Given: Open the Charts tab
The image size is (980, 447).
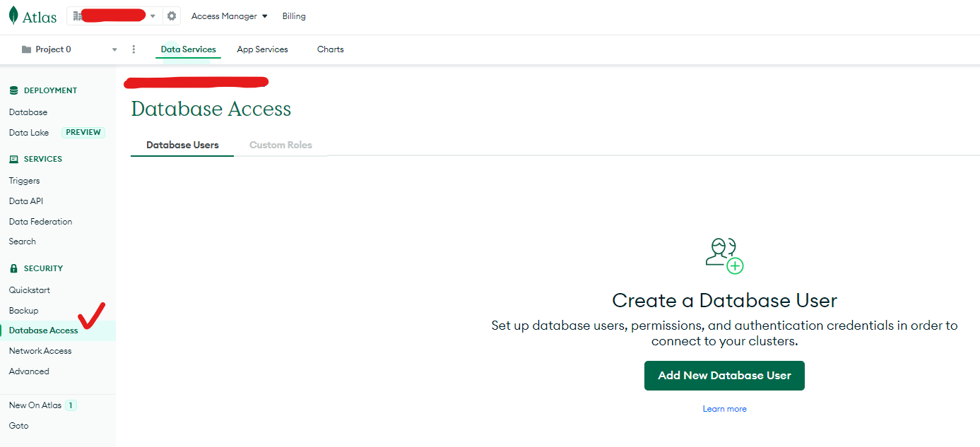Looking at the screenshot, I should (330, 49).
